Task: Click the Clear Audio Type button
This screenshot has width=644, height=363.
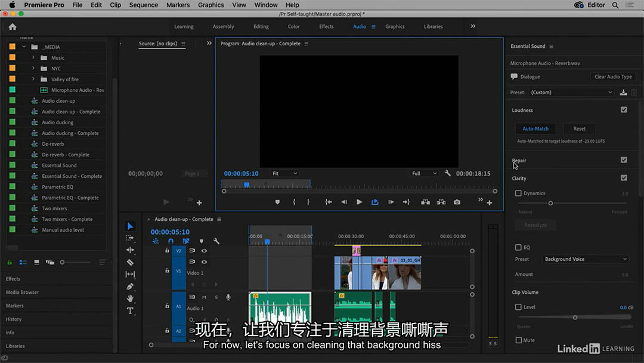Action: tap(613, 77)
